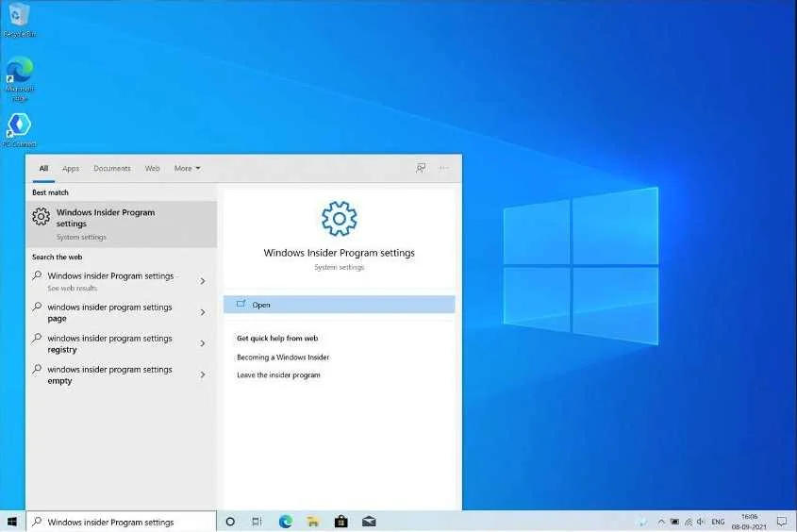This screenshot has width=797, height=532.
Task: Open the Recycle Bin desktop icon
Action: coord(19,19)
